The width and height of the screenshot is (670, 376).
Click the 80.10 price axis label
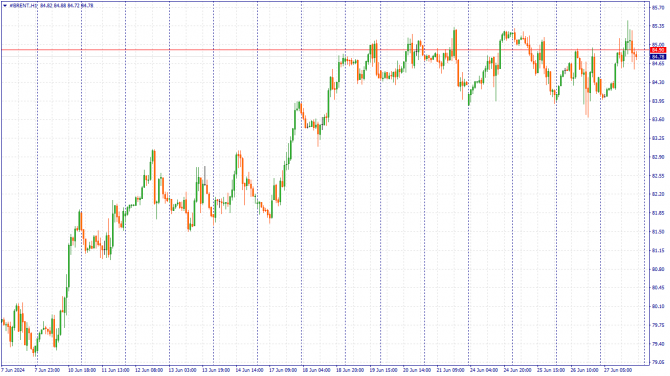coord(658,306)
